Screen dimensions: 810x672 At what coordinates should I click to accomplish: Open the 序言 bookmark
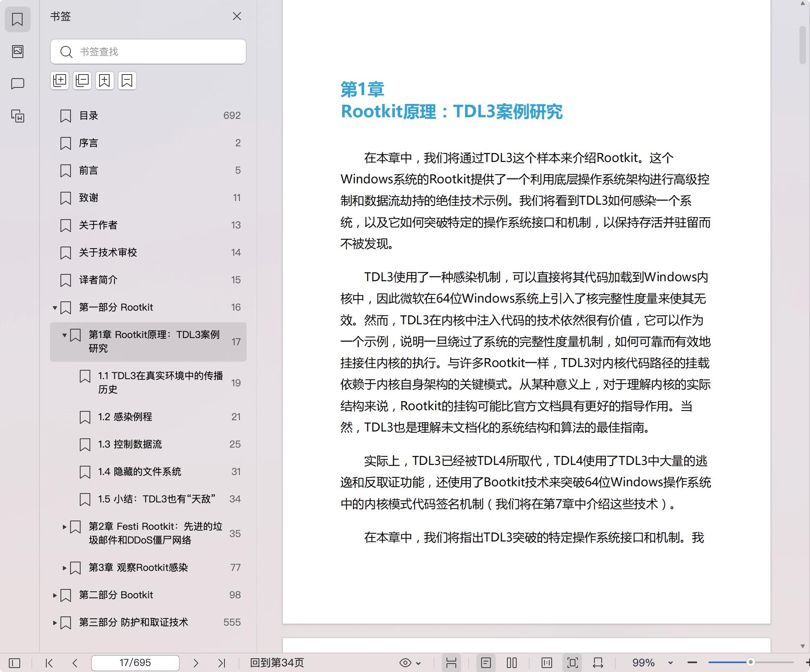pyautogui.click(x=148, y=143)
